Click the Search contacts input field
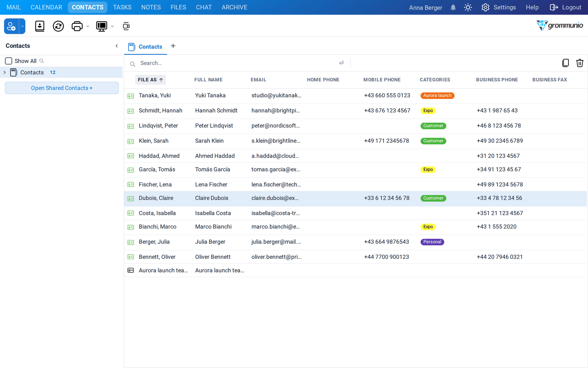 237,63
